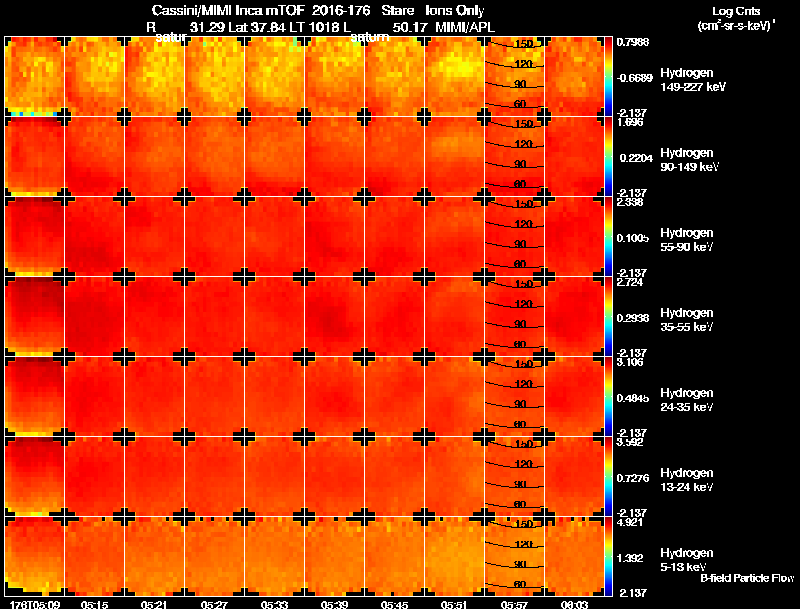Select the color scale midpoint '0.4845'
The width and height of the screenshot is (800, 609).
633,398
